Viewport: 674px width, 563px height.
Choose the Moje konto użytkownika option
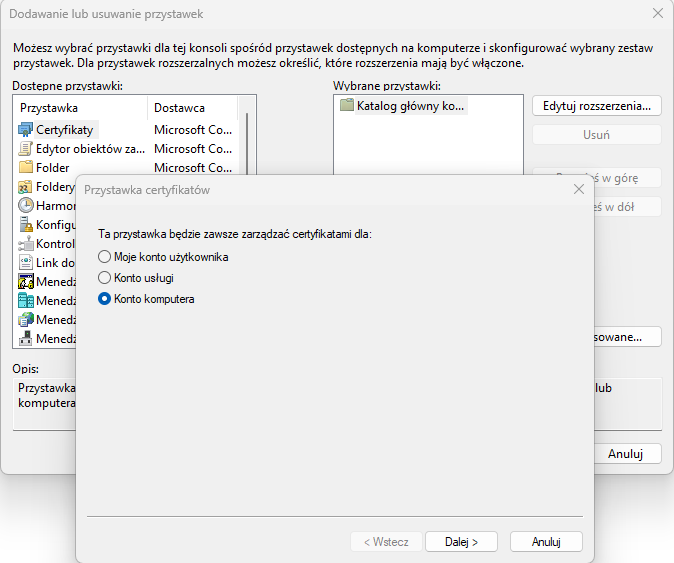click(x=104, y=257)
